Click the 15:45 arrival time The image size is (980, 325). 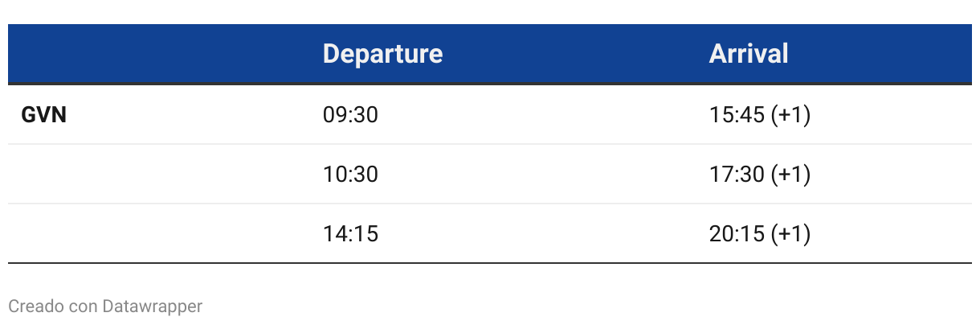pyautogui.click(x=737, y=116)
